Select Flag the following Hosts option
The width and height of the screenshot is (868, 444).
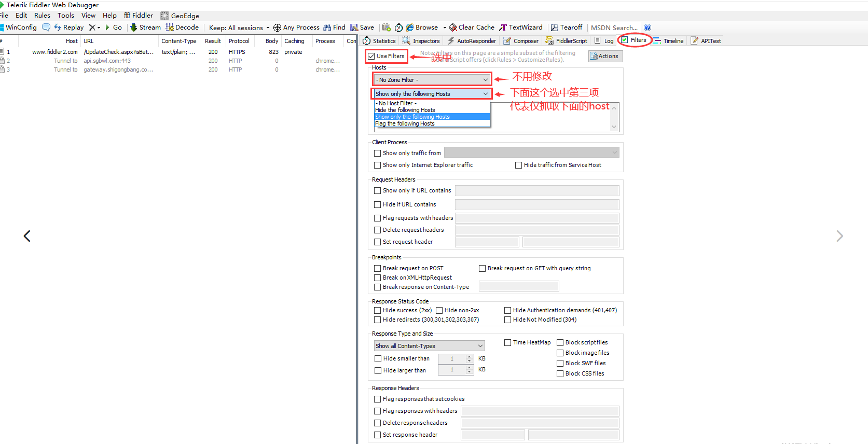click(432, 123)
